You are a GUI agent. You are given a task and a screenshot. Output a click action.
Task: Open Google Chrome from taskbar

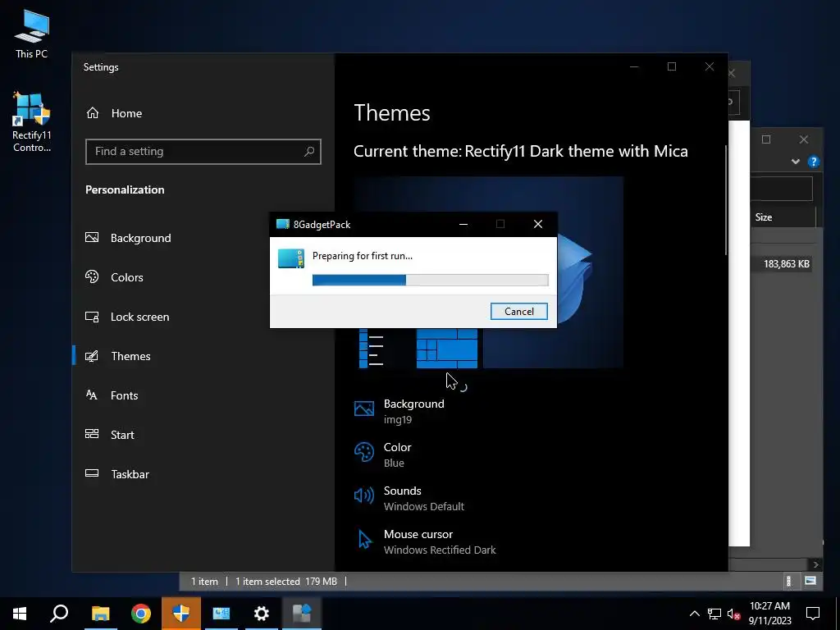coord(141,614)
